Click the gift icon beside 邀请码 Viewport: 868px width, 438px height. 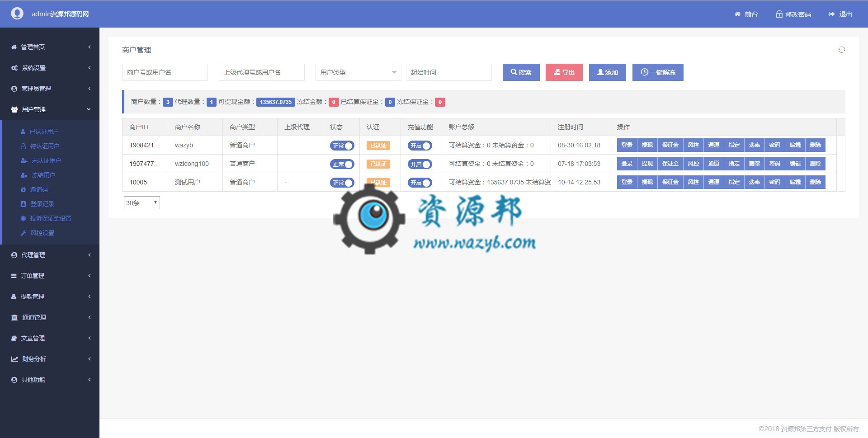23,189
